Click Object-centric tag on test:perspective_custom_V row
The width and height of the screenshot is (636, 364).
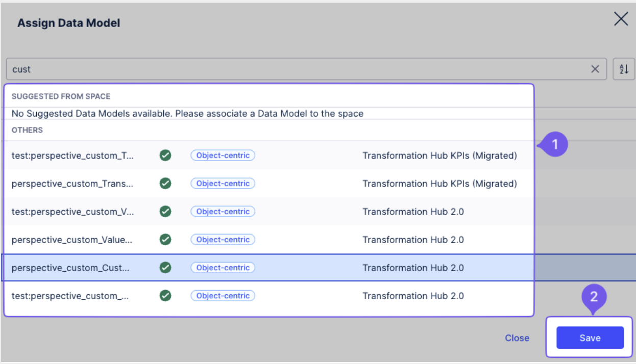point(223,212)
